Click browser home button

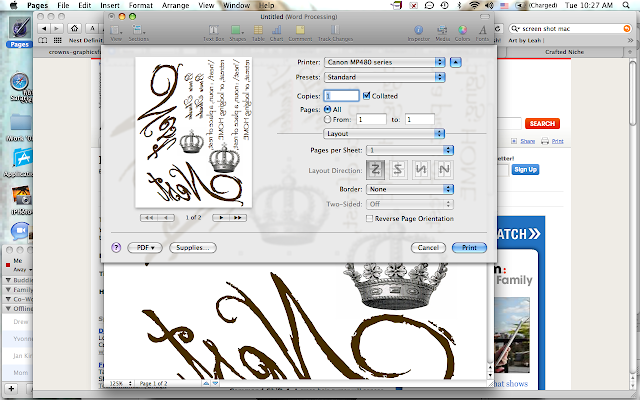[74, 28]
